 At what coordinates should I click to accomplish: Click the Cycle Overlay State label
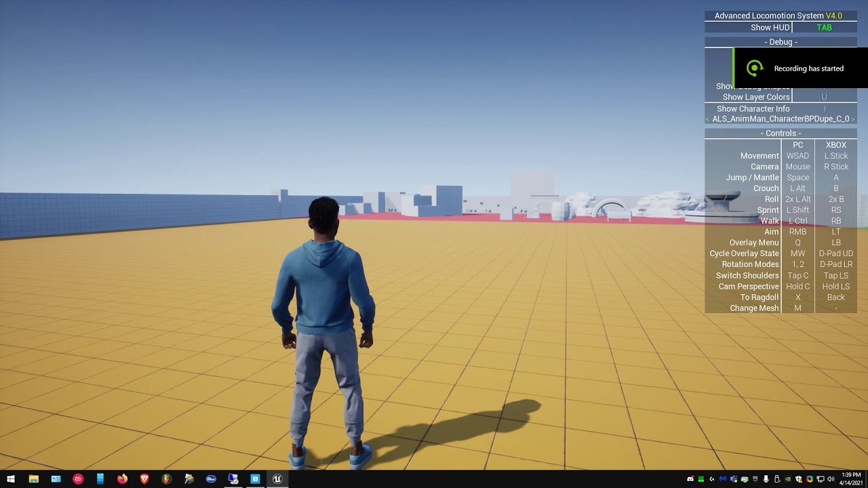(744, 253)
